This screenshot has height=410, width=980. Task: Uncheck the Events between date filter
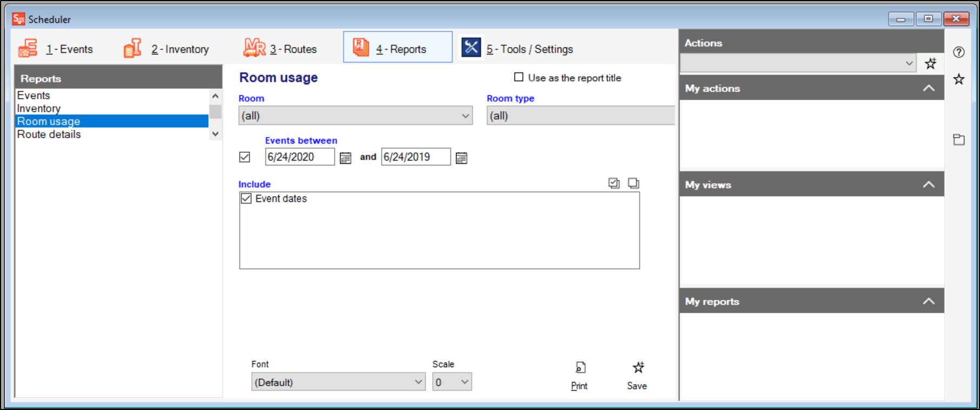(x=245, y=157)
